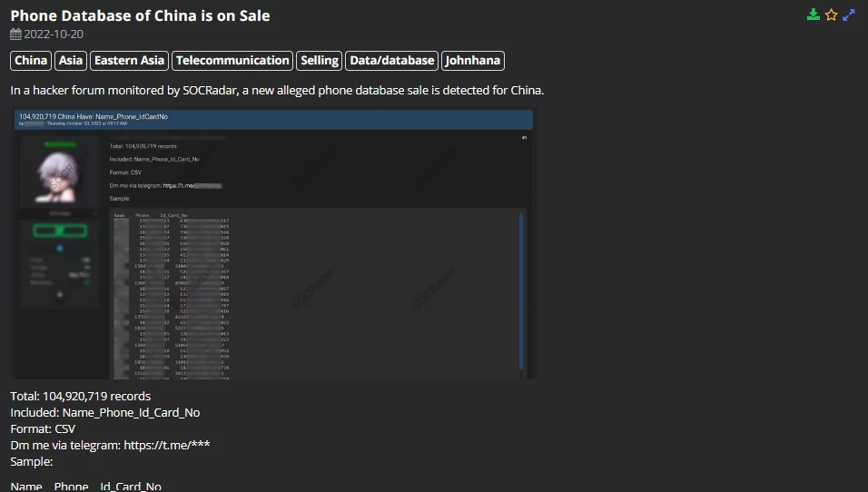Click the telegram link https://t.me/***
Viewport: 868px width, 492px height.
tap(167, 445)
